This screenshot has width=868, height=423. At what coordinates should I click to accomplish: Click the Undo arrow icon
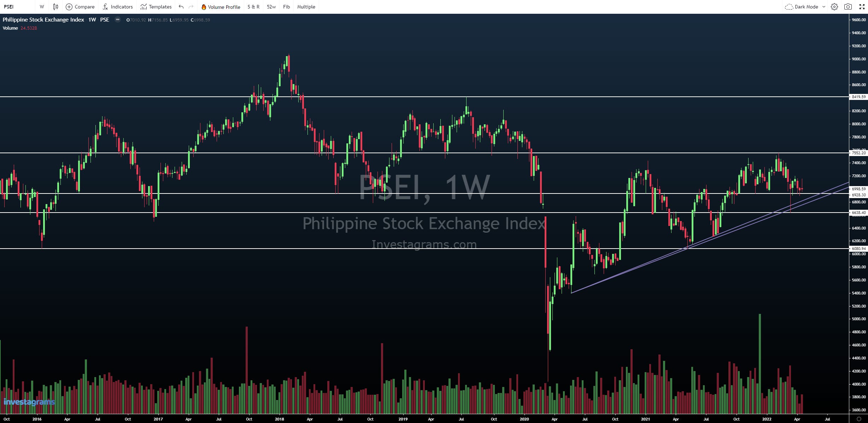181,7
